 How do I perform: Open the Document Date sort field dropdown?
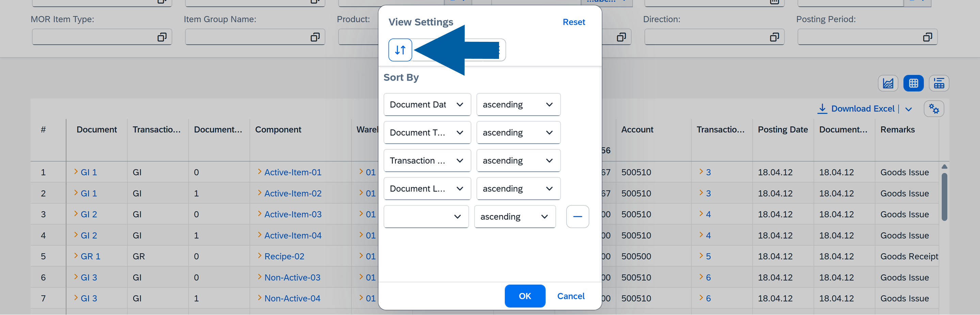tap(427, 104)
